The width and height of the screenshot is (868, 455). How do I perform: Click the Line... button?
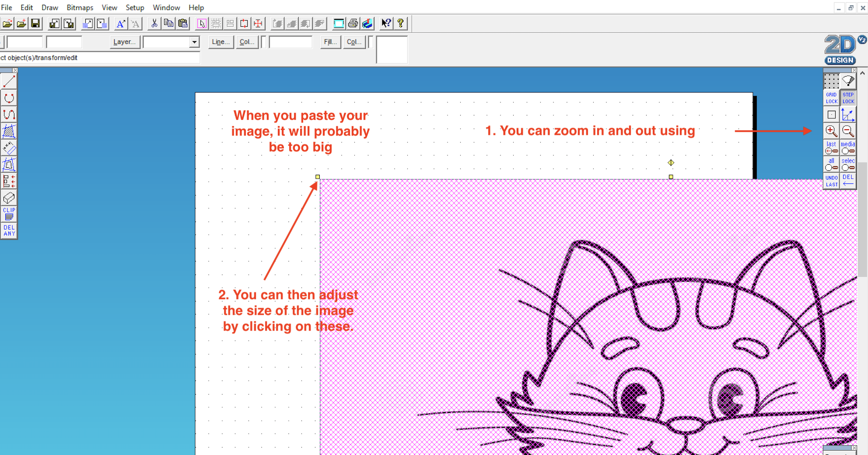click(220, 42)
